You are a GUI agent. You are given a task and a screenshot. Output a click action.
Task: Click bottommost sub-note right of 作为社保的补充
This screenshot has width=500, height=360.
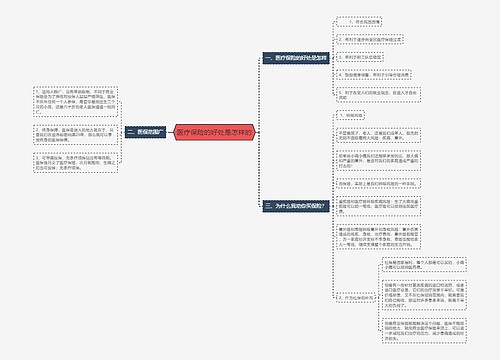coord(424,331)
